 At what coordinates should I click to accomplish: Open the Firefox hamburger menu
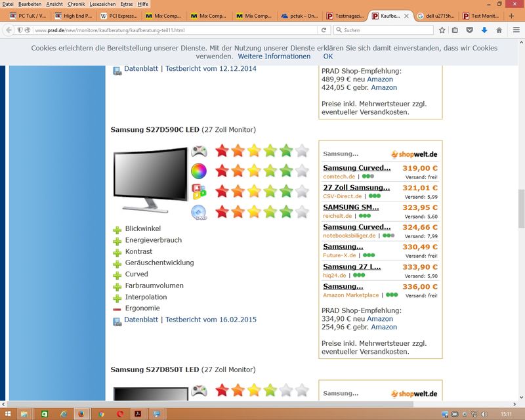pos(516,30)
